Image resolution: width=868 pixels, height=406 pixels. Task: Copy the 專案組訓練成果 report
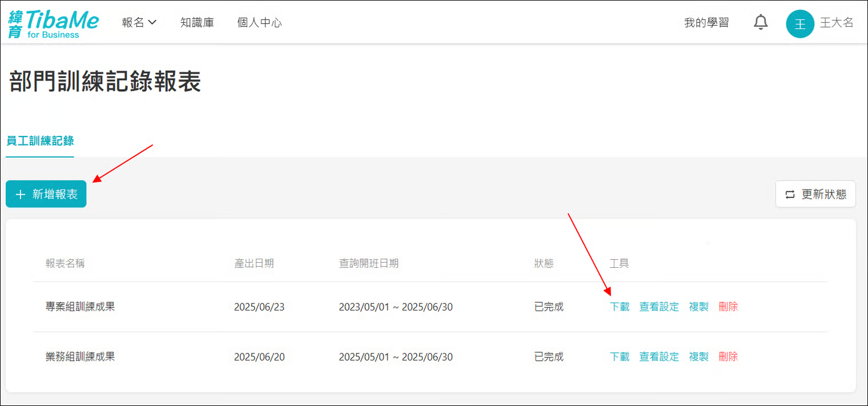coord(698,307)
